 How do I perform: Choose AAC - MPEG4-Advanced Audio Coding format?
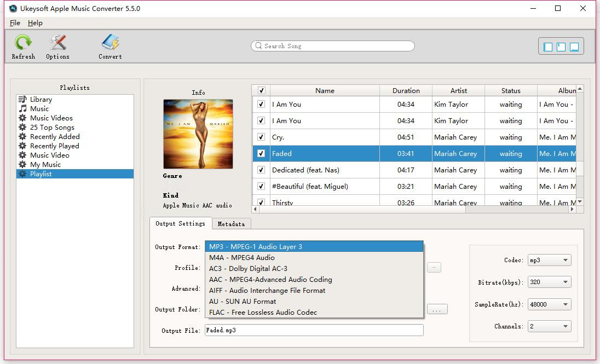[x=314, y=279]
